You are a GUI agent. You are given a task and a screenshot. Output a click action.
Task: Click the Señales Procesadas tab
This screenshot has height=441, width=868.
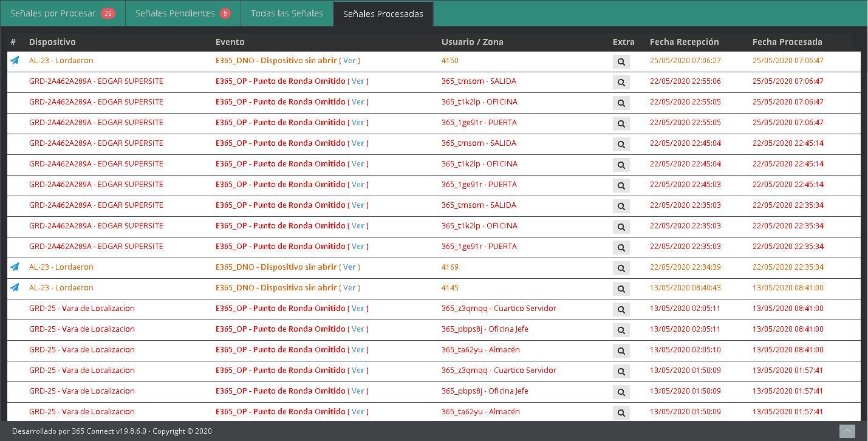(x=383, y=14)
